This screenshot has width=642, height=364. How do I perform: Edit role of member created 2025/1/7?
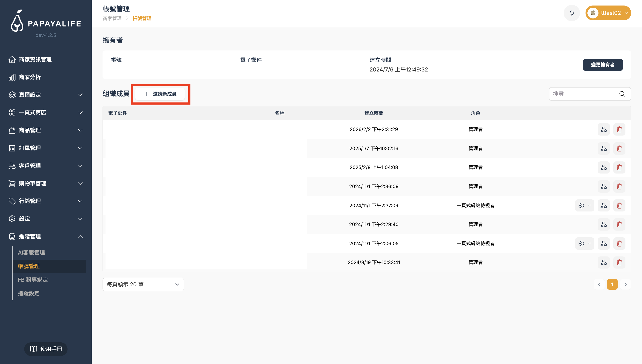pyautogui.click(x=604, y=148)
